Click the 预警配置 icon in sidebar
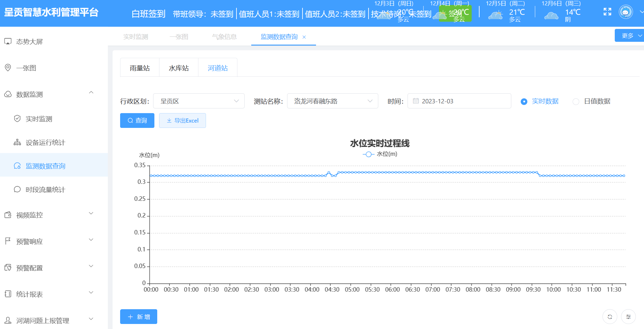This screenshot has width=644, height=329. point(8,268)
